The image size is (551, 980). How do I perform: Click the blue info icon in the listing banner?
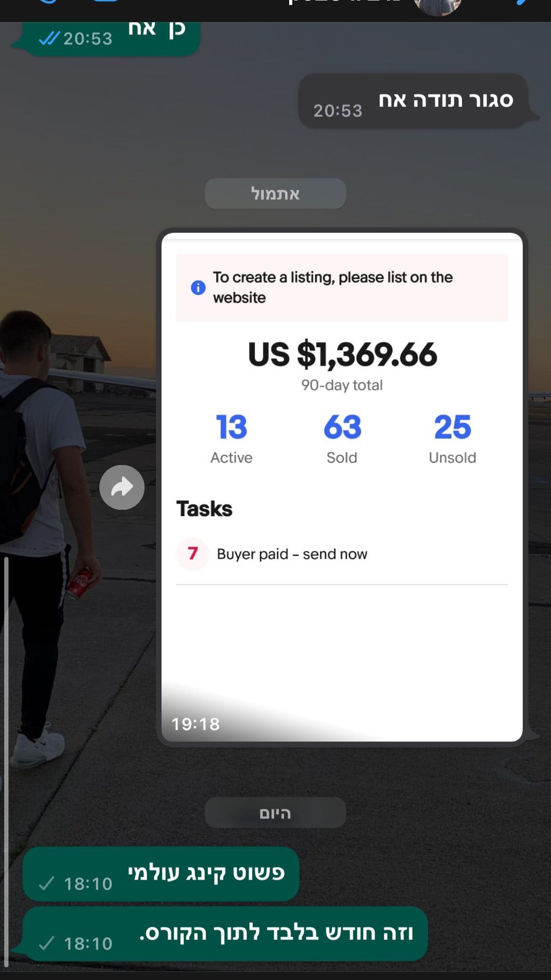(198, 287)
